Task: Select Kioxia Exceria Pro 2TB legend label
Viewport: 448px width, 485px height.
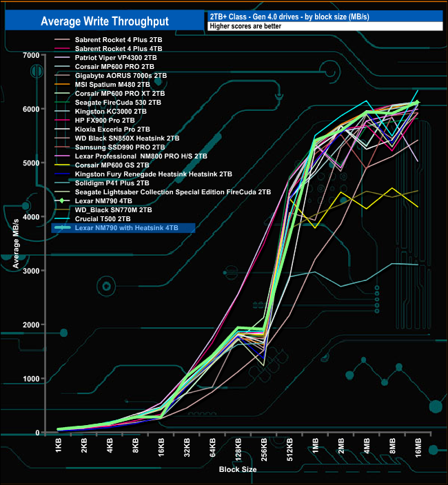Action: pos(112,130)
